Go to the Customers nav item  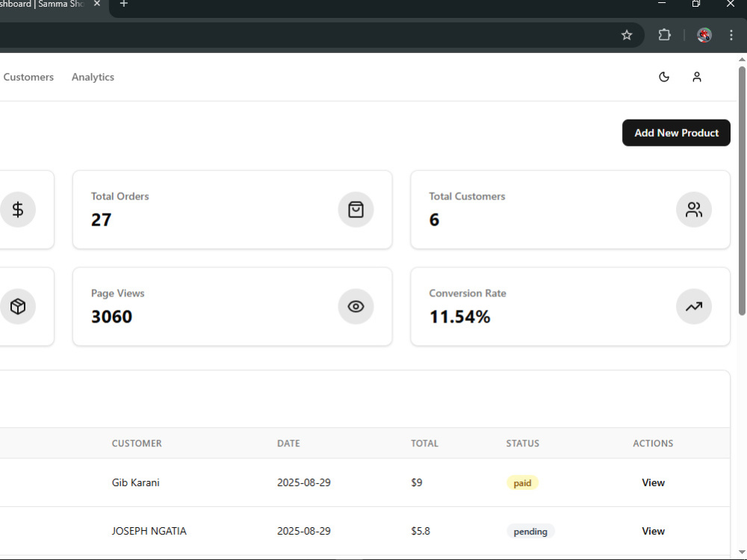[x=28, y=77]
